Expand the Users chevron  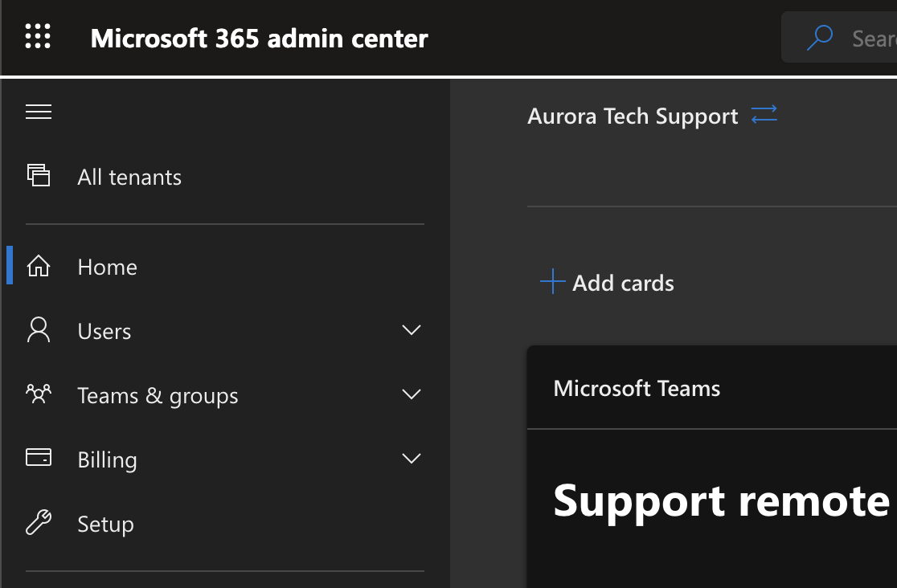(412, 330)
